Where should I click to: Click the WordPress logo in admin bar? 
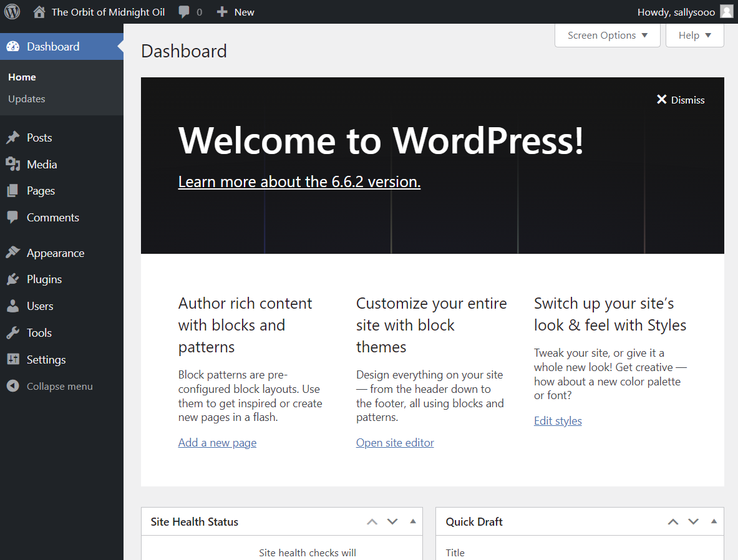pos(12,12)
